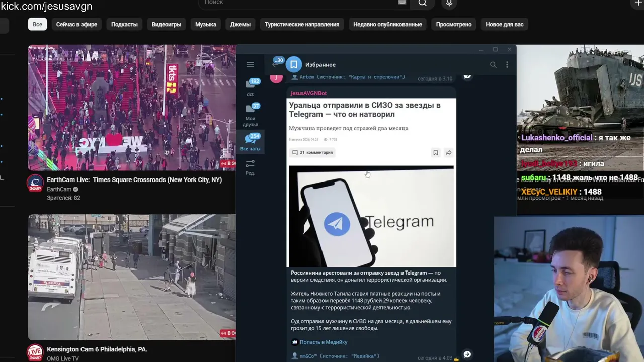This screenshot has width=644, height=362.
Task: Open Artem (источник: "Карты и стрелочки") signature
Action: pos(352,77)
